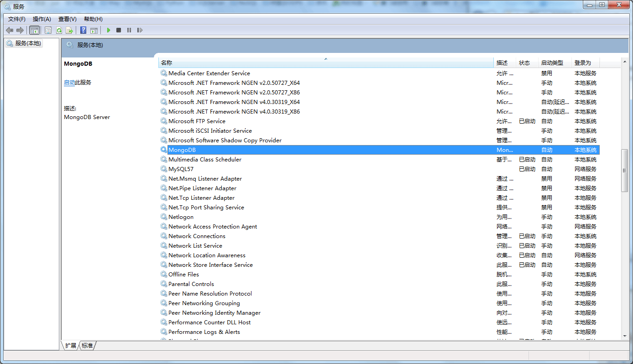Click the Export List toolbar icon
The height and width of the screenshot is (364, 633).
[69, 30]
